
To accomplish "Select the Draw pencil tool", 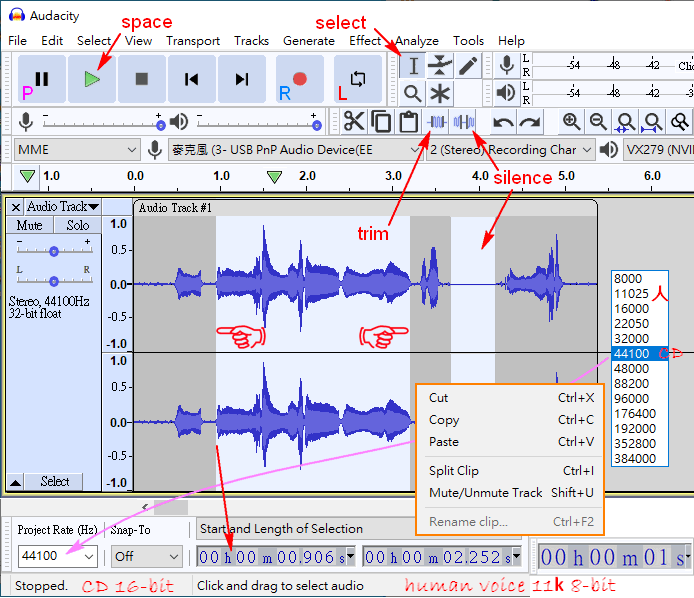I will click(x=468, y=66).
